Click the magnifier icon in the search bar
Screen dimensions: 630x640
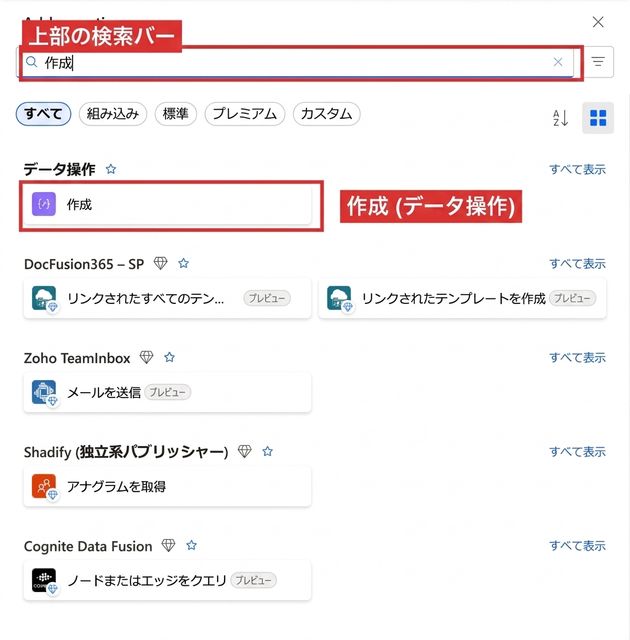click(31, 62)
